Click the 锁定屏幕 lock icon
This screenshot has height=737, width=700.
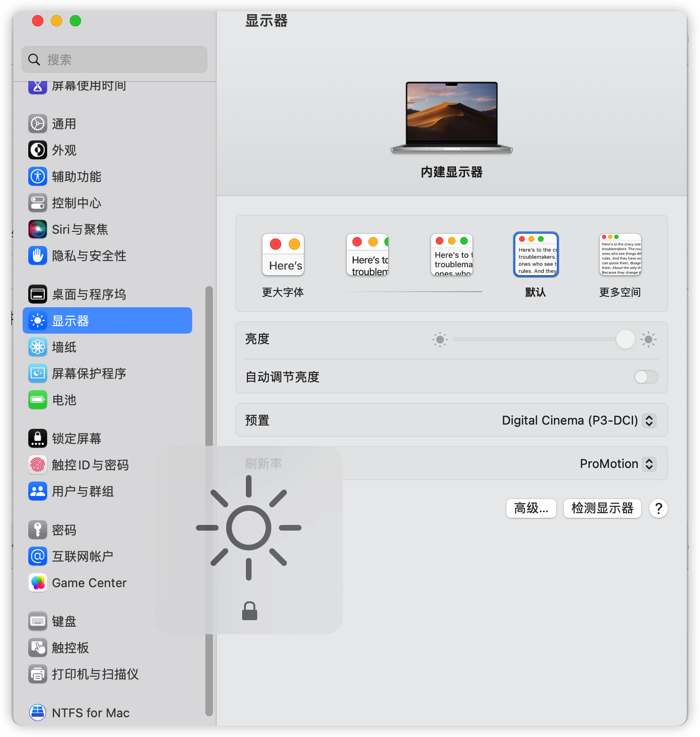click(38, 439)
